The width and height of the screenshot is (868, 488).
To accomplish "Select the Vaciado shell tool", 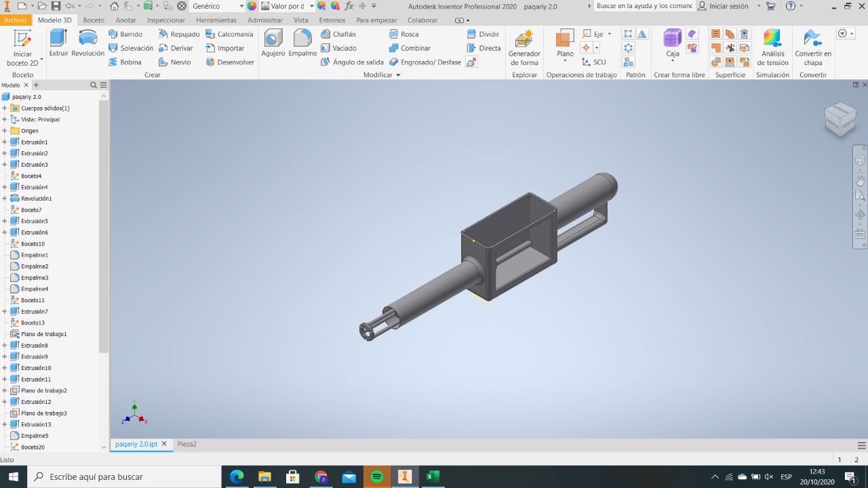I will [338, 48].
